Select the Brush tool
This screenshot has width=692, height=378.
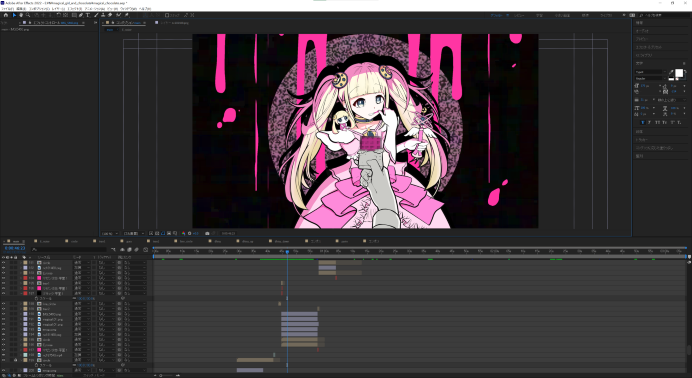click(96, 15)
